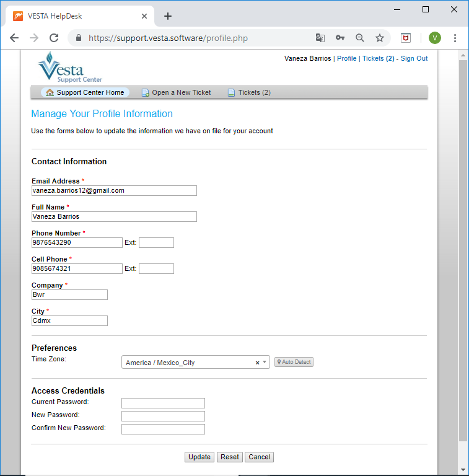Image resolution: width=469 pixels, height=476 pixels.
Task: Click the red shield extension icon
Action: 405,38
